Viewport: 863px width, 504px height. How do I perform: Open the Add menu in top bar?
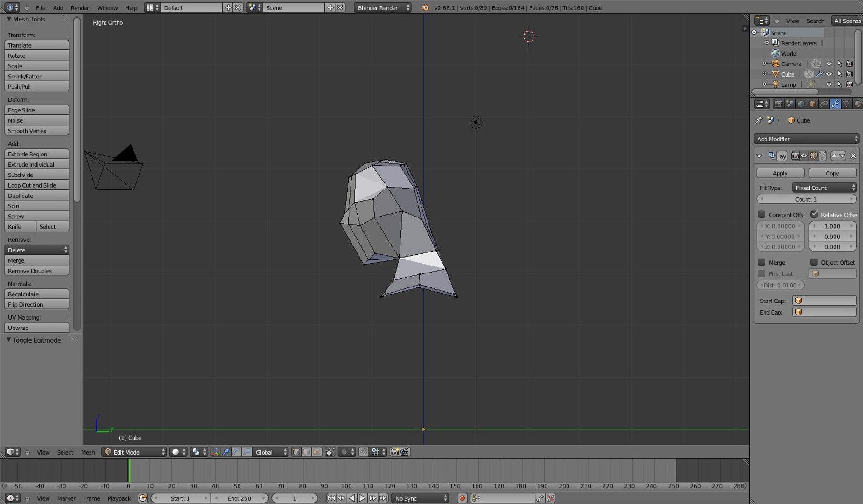[58, 8]
